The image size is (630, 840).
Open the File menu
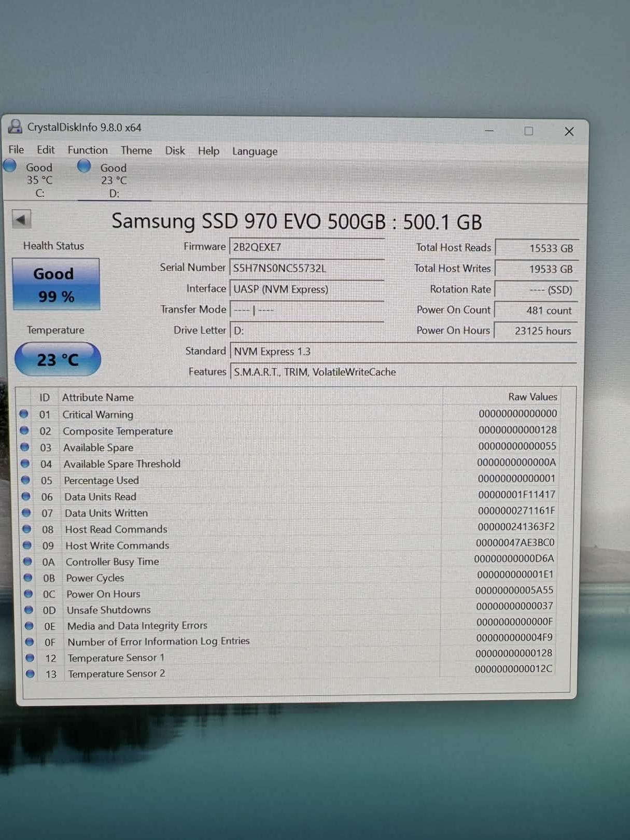pos(16,150)
